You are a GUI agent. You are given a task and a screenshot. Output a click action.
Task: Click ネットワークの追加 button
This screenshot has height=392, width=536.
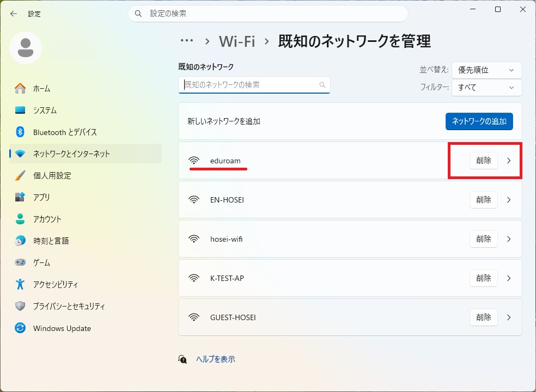click(479, 121)
